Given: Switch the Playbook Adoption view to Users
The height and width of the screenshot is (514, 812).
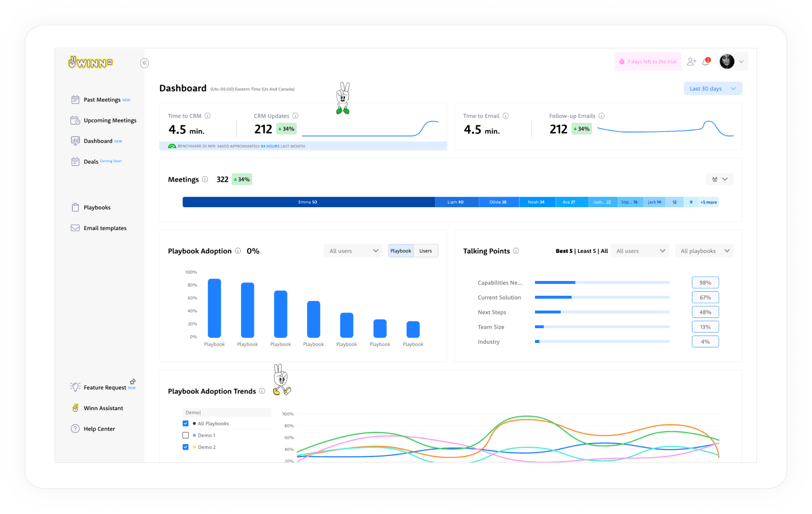Looking at the screenshot, I should click(426, 251).
